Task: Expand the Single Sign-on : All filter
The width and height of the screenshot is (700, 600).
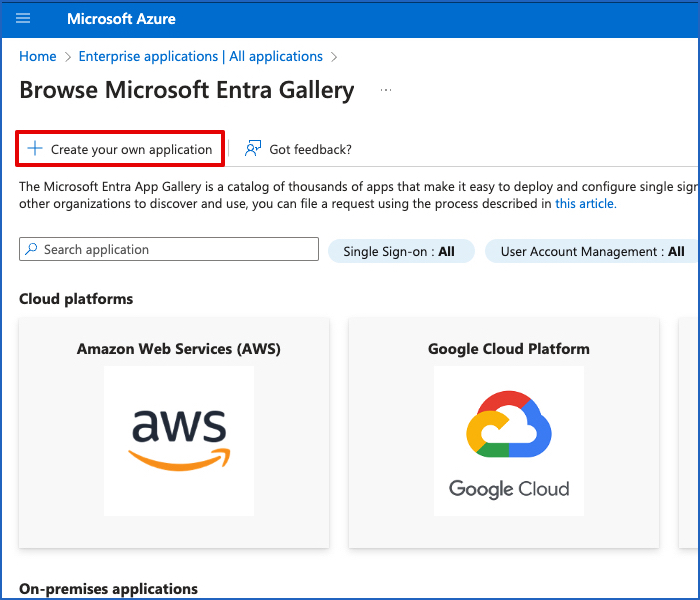Action: pyautogui.click(x=399, y=252)
